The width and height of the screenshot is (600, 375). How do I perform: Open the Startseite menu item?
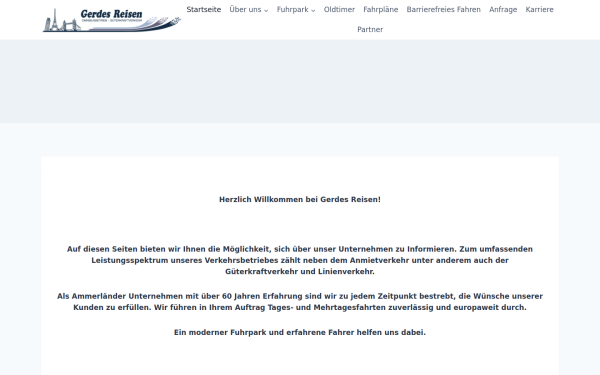(204, 10)
